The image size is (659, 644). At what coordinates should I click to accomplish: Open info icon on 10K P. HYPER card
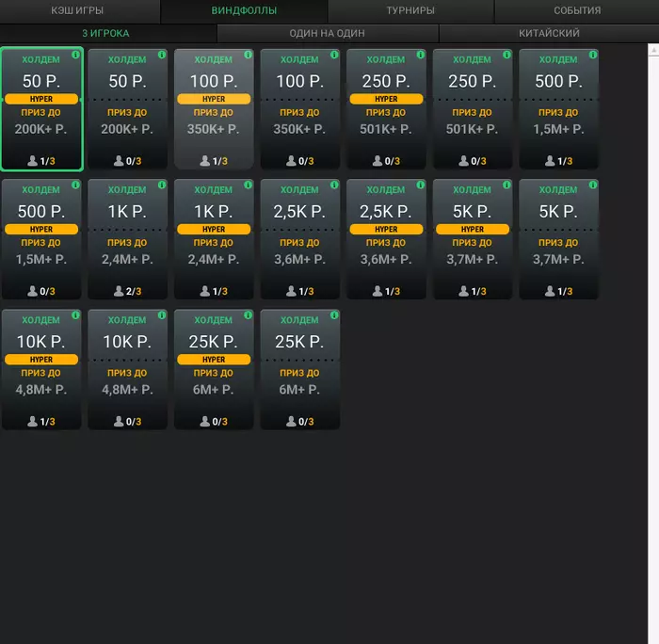75,315
